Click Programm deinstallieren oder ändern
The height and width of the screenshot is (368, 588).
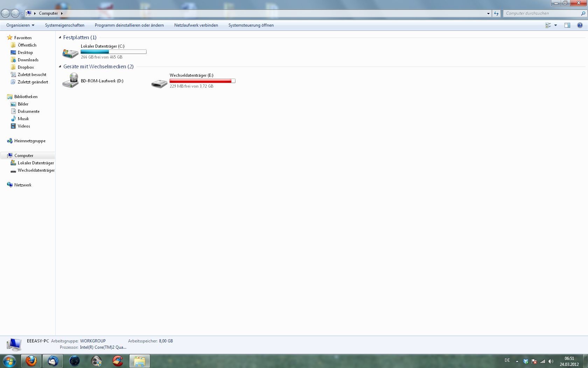[129, 25]
